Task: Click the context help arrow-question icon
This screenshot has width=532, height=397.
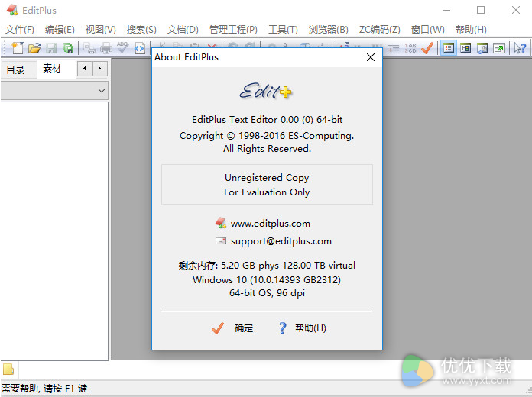Action: (520, 48)
